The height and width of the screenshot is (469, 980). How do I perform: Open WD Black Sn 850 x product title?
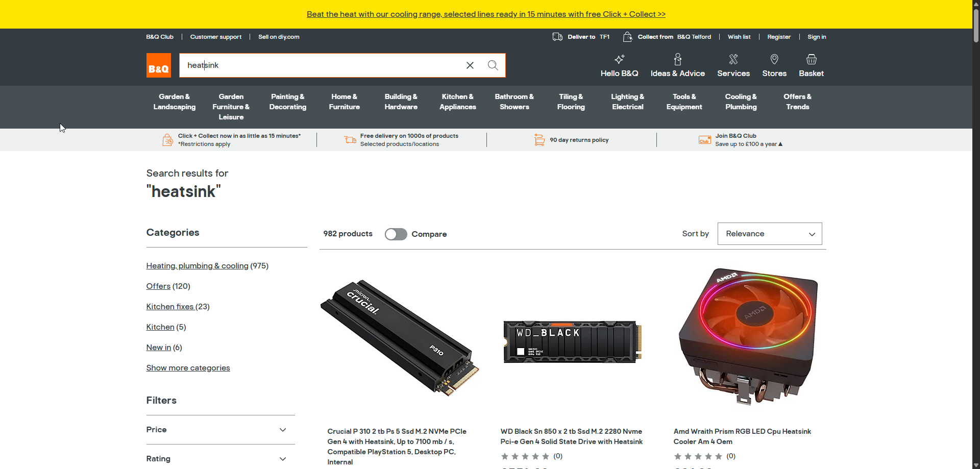coord(572,436)
